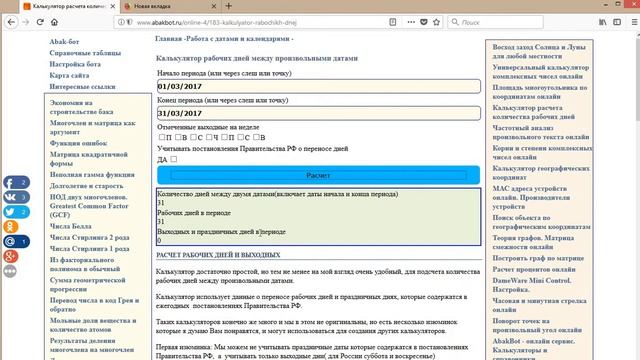Open the Library icon in toolbar
The width and height of the screenshot is (640, 360).
coord(602,22)
